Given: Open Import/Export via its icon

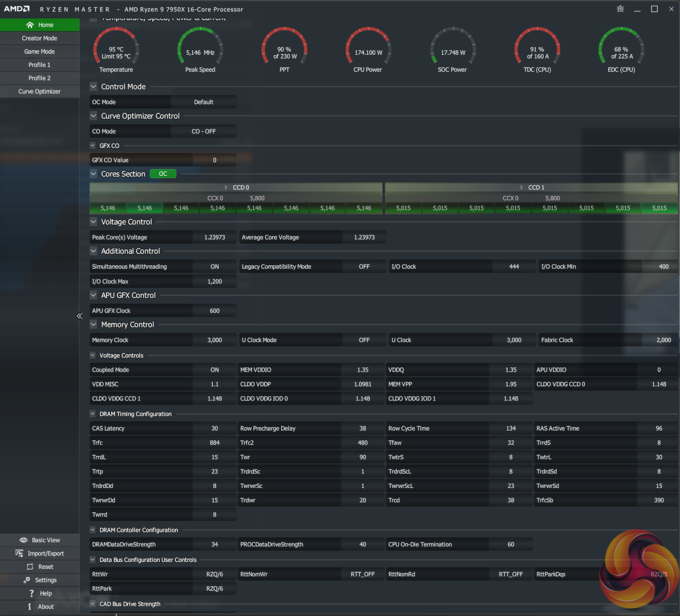Looking at the screenshot, I should click(x=19, y=553).
